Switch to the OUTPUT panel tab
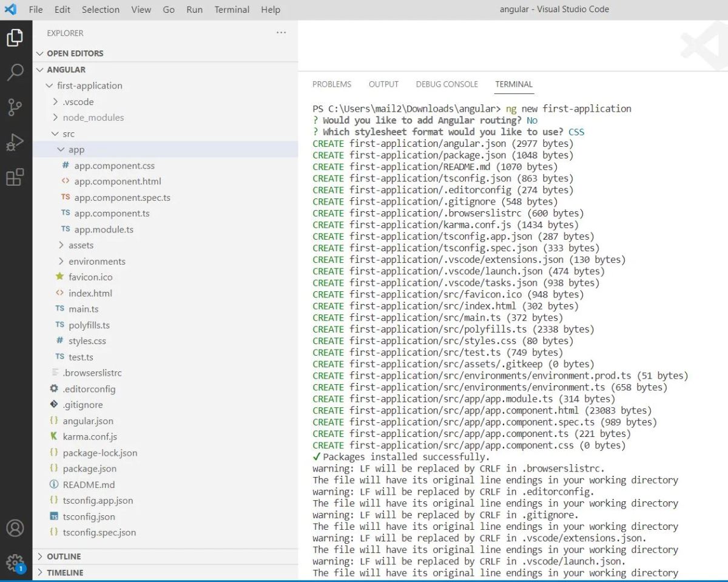Screen dimensions: 728x582 point(383,84)
